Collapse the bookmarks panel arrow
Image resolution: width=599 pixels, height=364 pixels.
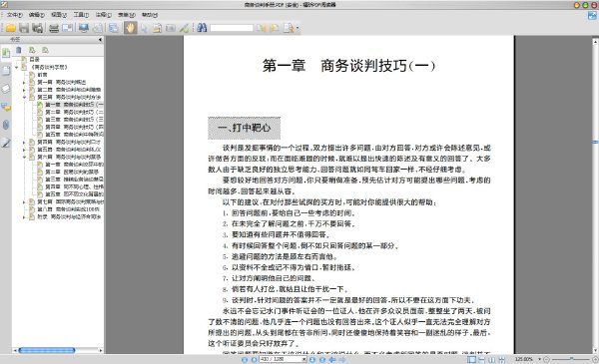(x=100, y=39)
